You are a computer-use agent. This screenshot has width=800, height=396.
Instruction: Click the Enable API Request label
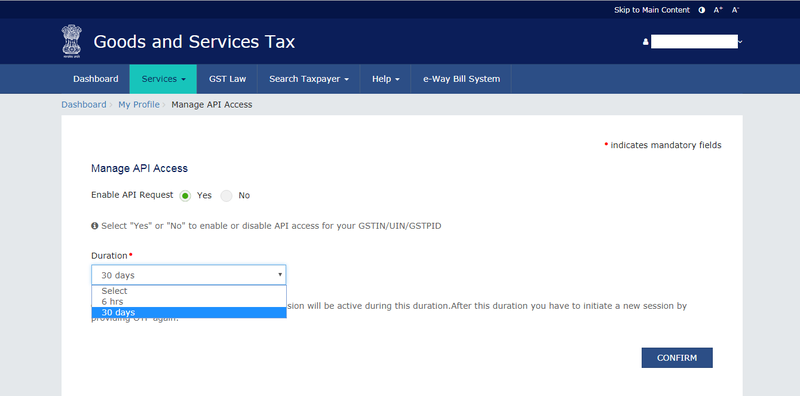tap(132, 195)
